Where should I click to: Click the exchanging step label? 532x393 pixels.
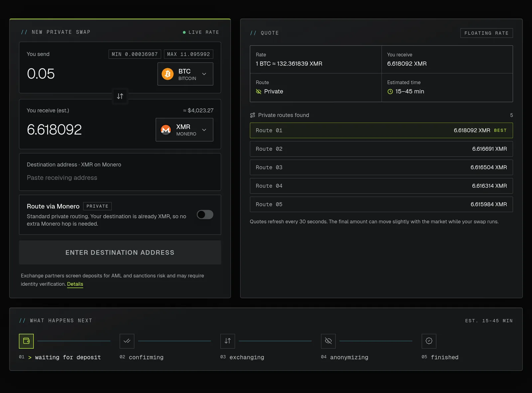point(247,357)
